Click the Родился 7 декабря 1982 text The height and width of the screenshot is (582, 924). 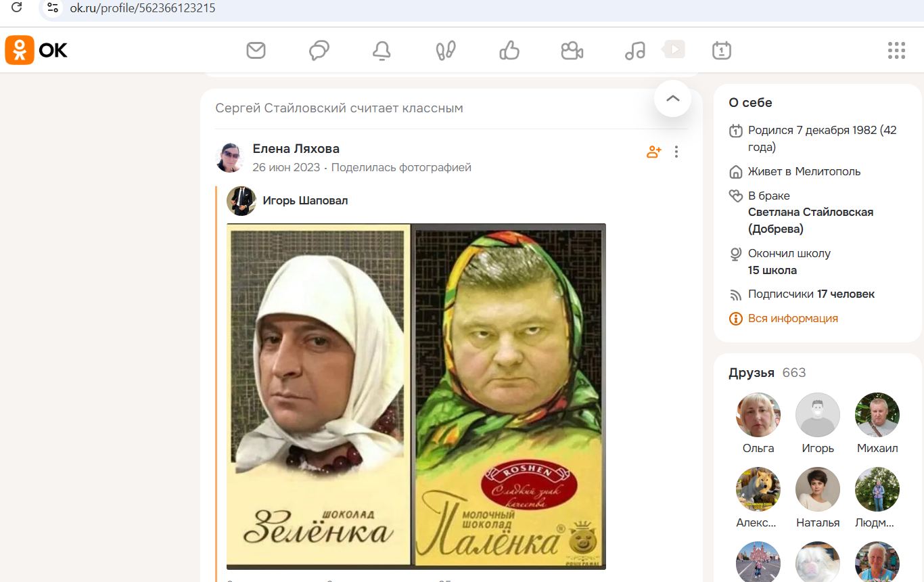tap(823, 138)
